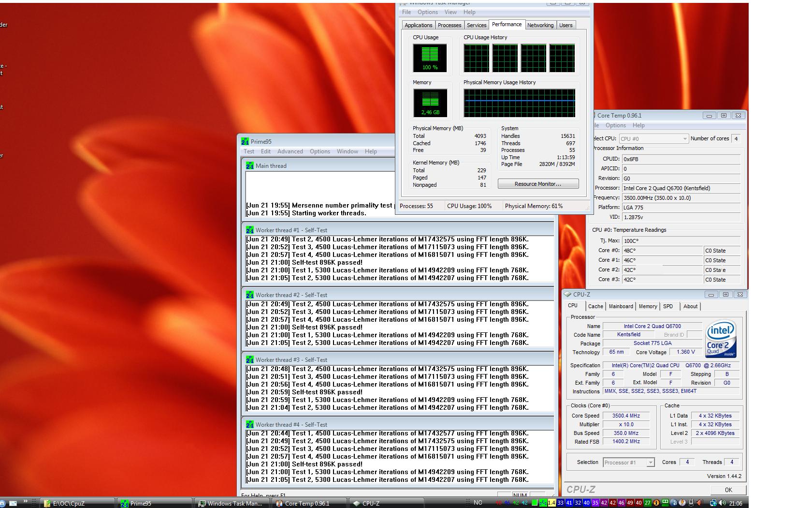812x508 pixels.
Task: Open the Cache tab in CPU-Z
Action: 595,306
